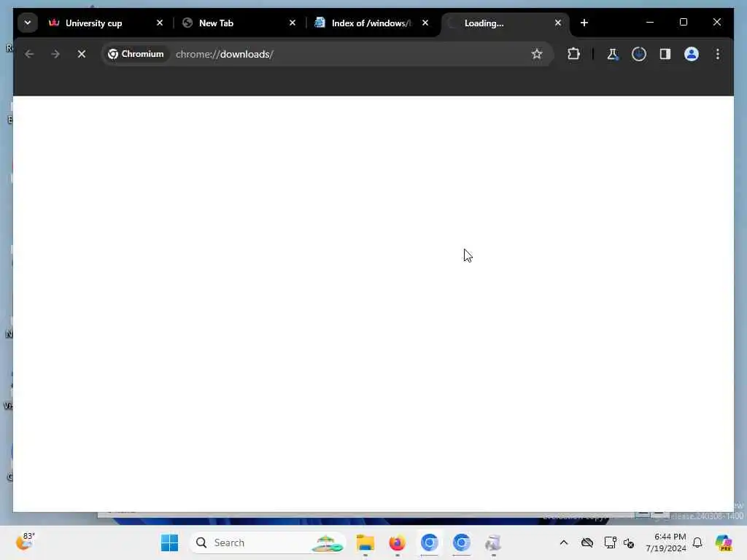Open Chrome Labs experiments flask
Screen dimensions: 747x560
coord(613,54)
